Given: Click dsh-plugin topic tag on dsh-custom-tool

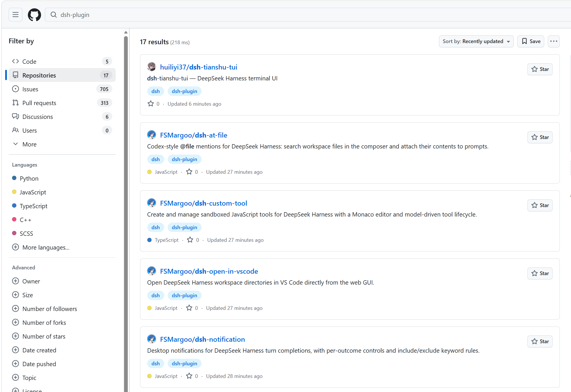Looking at the screenshot, I should click(x=185, y=227).
